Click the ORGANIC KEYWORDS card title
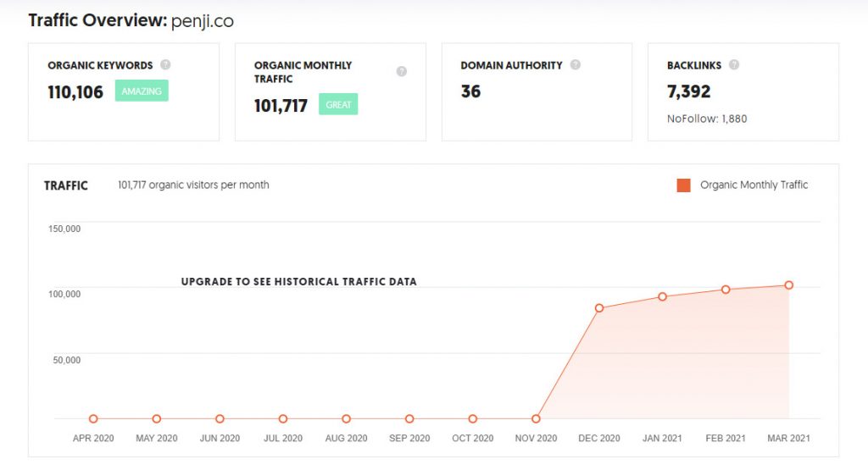 point(100,65)
